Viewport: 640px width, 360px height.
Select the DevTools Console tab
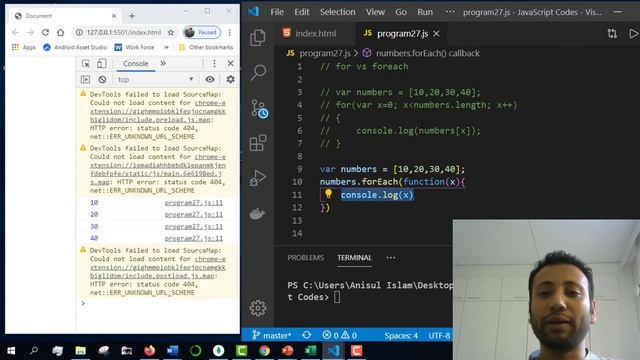136,64
